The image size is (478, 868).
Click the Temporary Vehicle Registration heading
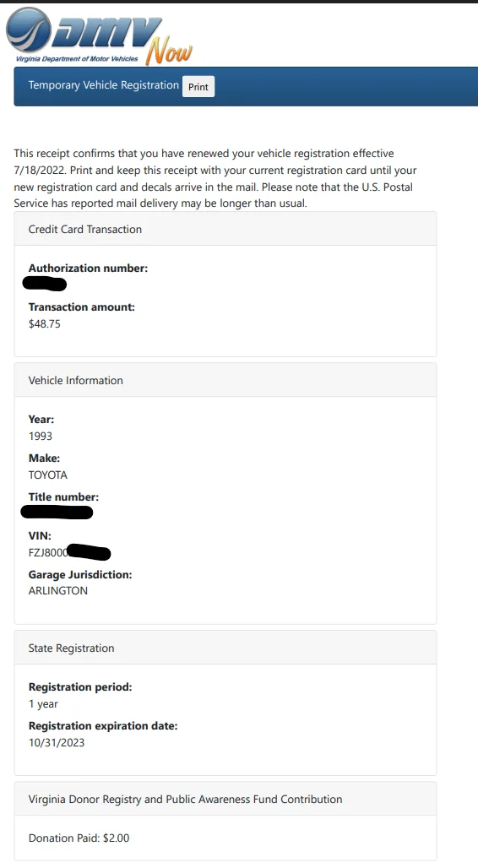click(x=104, y=85)
